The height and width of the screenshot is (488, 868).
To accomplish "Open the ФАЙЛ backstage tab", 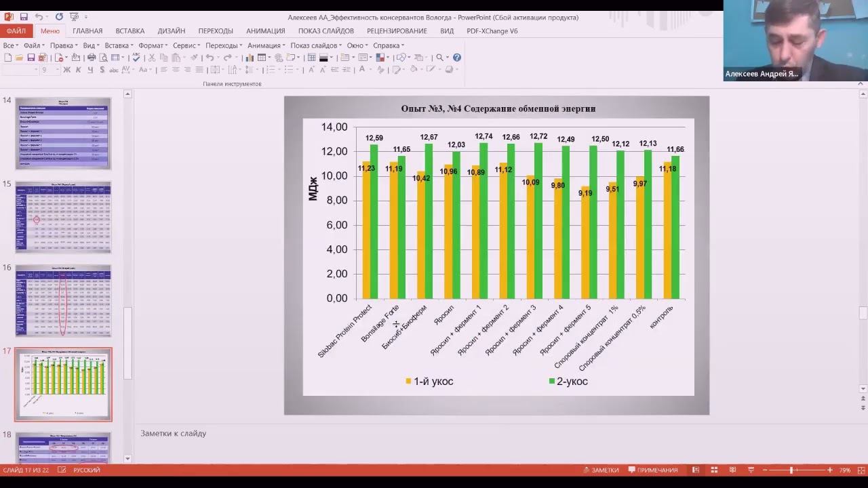I will point(16,30).
